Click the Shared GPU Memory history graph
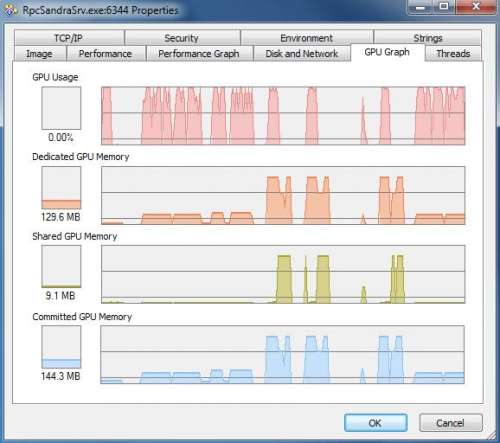The width and height of the screenshot is (500, 443). click(x=283, y=274)
